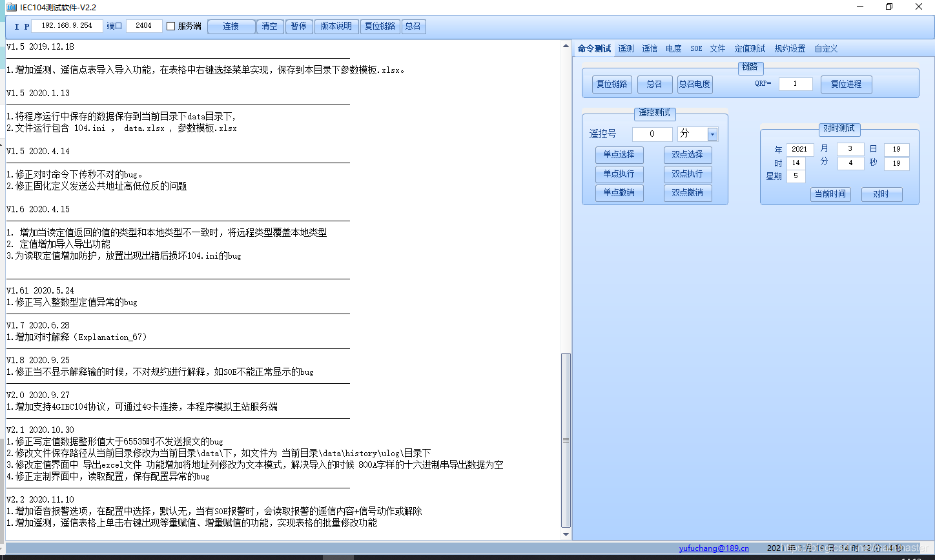The height and width of the screenshot is (560, 935).
Task: Click the V2.2 2020.11.10 version line
Action: point(40,500)
